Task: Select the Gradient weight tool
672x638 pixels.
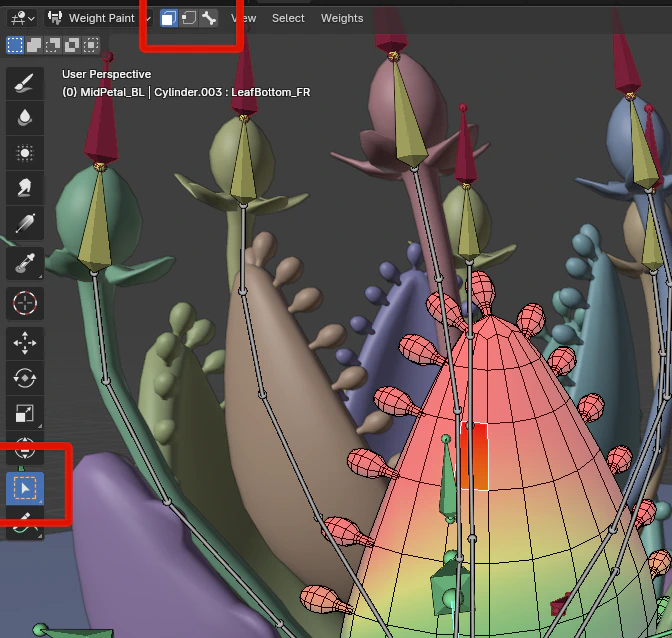Action: (x=25, y=223)
